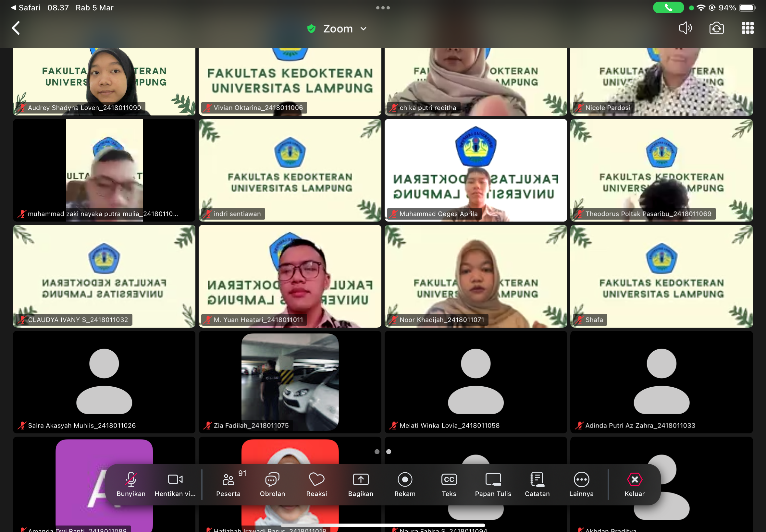Tap the 08.37 clock in status bar
Screen dimensions: 766x532
(x=58, y=7)
